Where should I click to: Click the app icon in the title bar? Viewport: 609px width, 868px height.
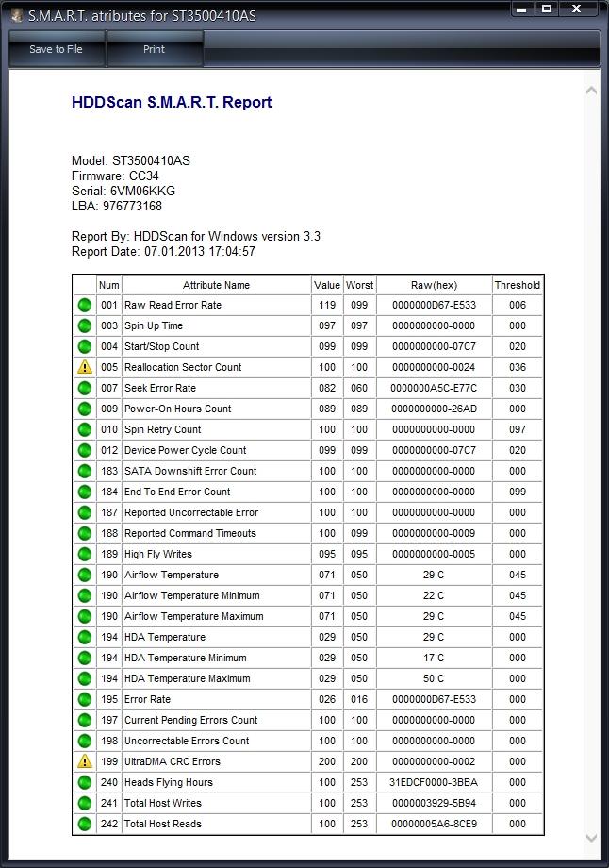click(17, 16)
